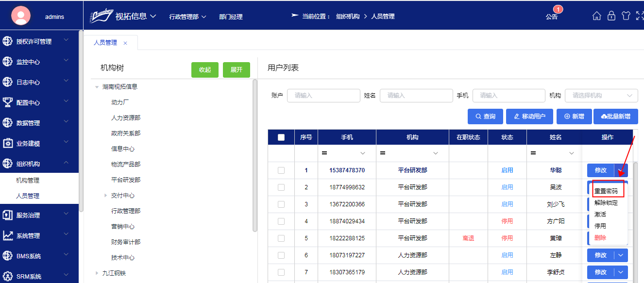Check the row 3 刘少飞 checkbox
The width and height of the screenshot is (644, 283).
[x=281, y=204]
